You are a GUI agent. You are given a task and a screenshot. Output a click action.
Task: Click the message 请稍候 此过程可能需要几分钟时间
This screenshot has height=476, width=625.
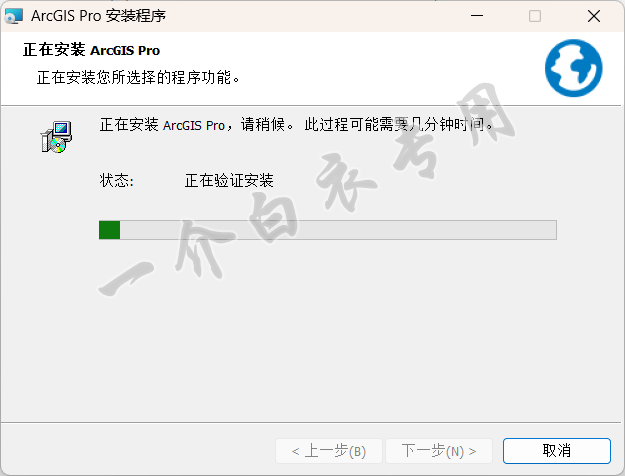(367, 125)
